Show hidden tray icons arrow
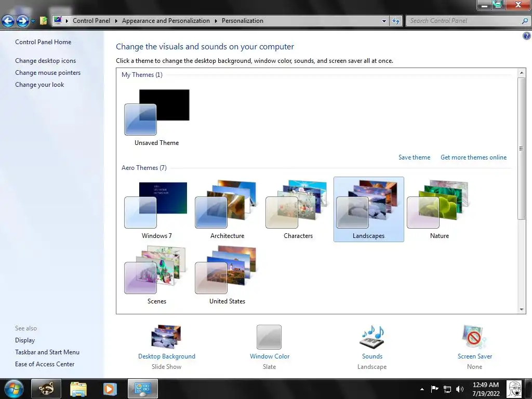Image resolution: width=532 pixels, height=399 pixels. pyautogui.click(x=422, y=389)
